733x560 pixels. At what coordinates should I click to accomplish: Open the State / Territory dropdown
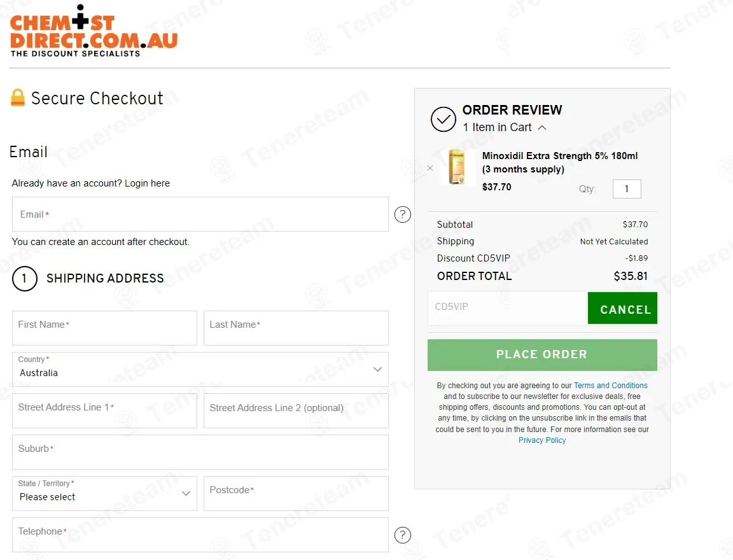point(104,493)
